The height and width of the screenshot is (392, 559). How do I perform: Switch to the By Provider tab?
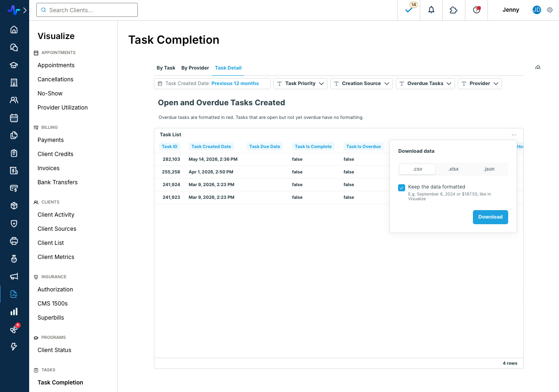click(195, 68)
